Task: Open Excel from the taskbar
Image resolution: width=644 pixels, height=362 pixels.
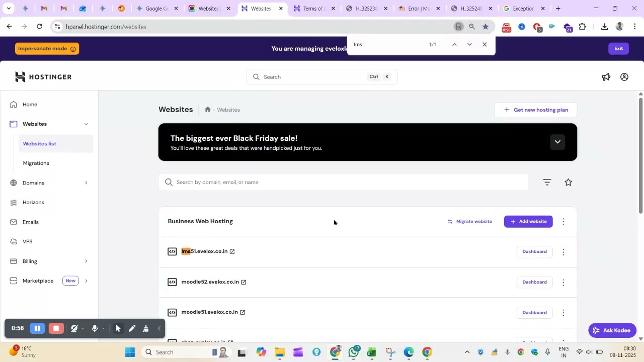Action: [371, 352]
